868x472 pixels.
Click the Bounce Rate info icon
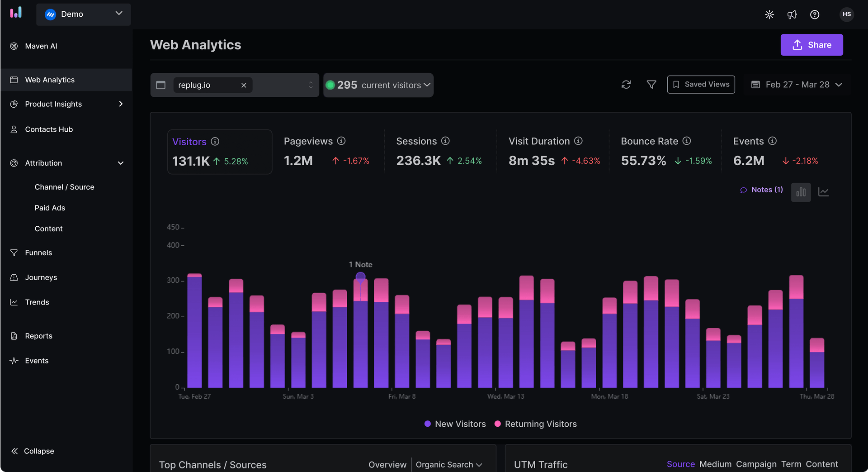686,141
